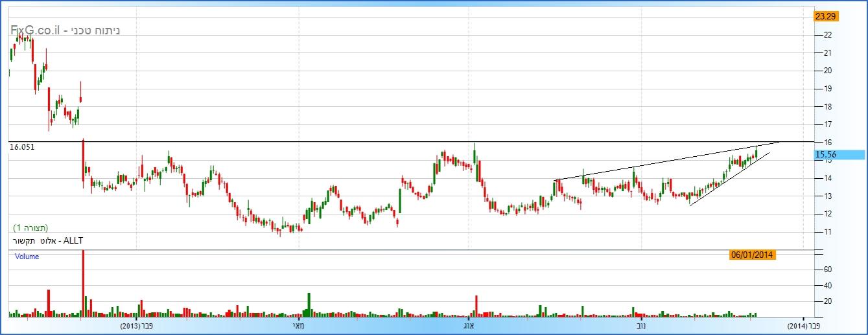Click the blue 15.56 current price marker
This screenshot has height=335, width=868.
[x=839, y=155]
